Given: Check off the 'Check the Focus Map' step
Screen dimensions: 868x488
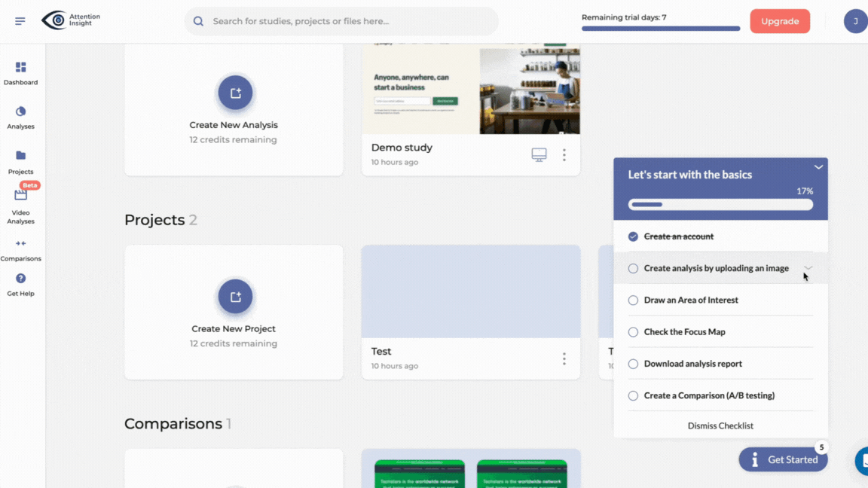Looking at the screenshot, I should point(633,331).
